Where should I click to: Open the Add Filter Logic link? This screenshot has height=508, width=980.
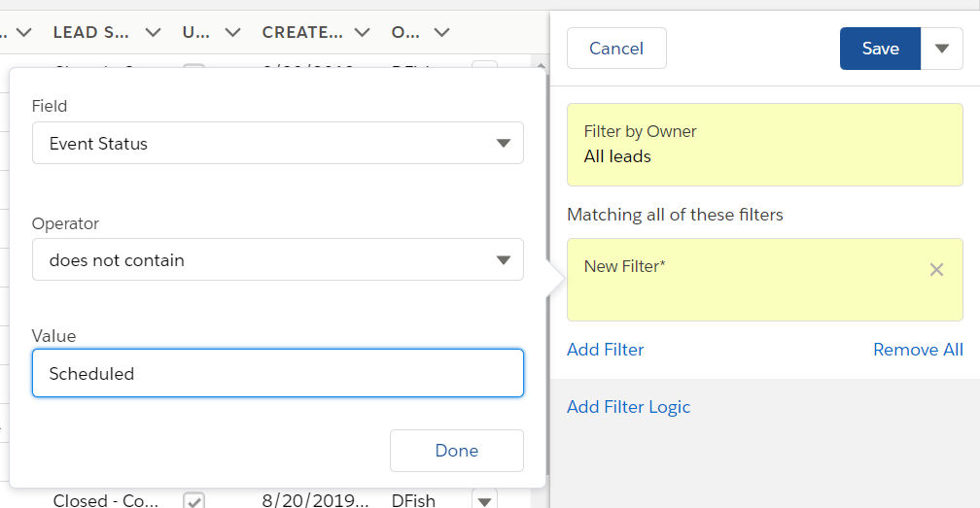(628, 407)
